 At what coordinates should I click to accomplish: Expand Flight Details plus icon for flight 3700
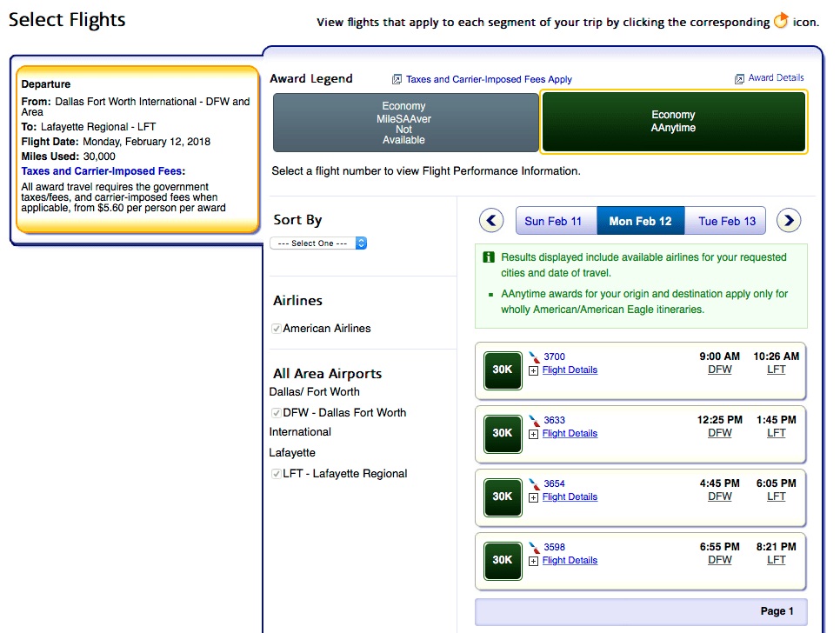click(534, 370)
